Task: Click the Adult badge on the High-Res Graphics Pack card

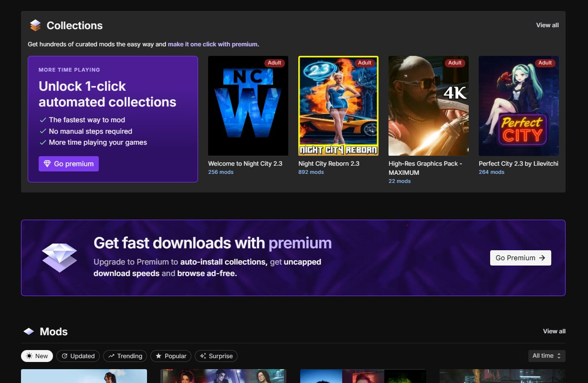Action: (455, 63)
